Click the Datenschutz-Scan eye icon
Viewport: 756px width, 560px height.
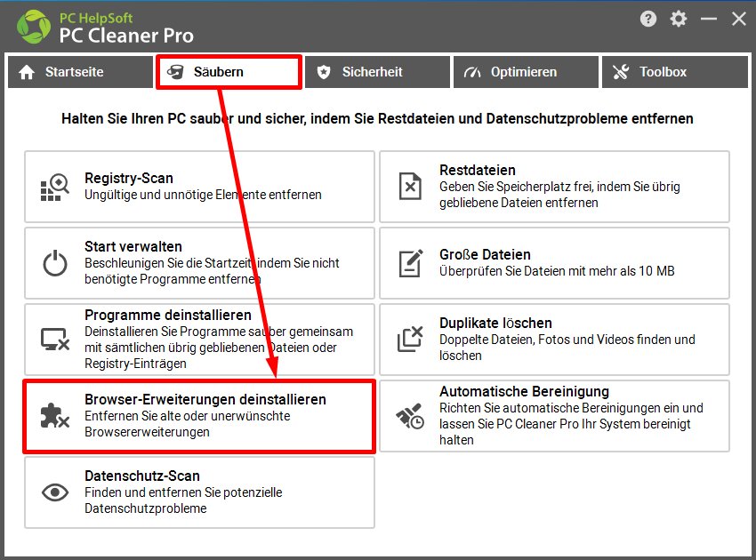(x=55, y=492)
